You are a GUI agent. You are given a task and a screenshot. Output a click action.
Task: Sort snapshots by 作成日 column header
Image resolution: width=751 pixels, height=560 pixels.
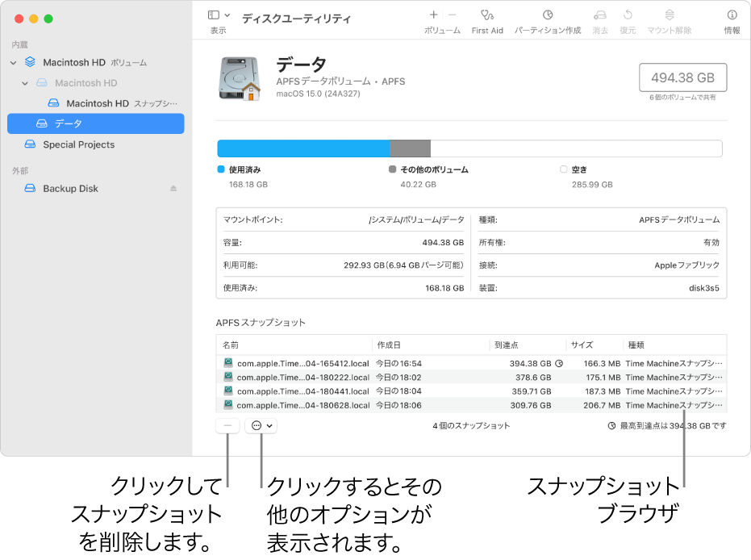pos(431,345)
